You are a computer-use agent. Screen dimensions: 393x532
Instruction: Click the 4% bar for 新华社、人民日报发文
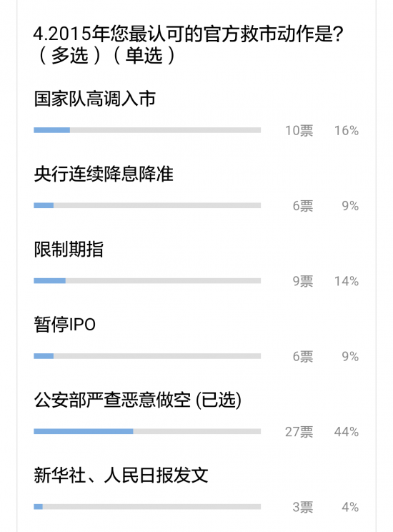tap(147, 506)
